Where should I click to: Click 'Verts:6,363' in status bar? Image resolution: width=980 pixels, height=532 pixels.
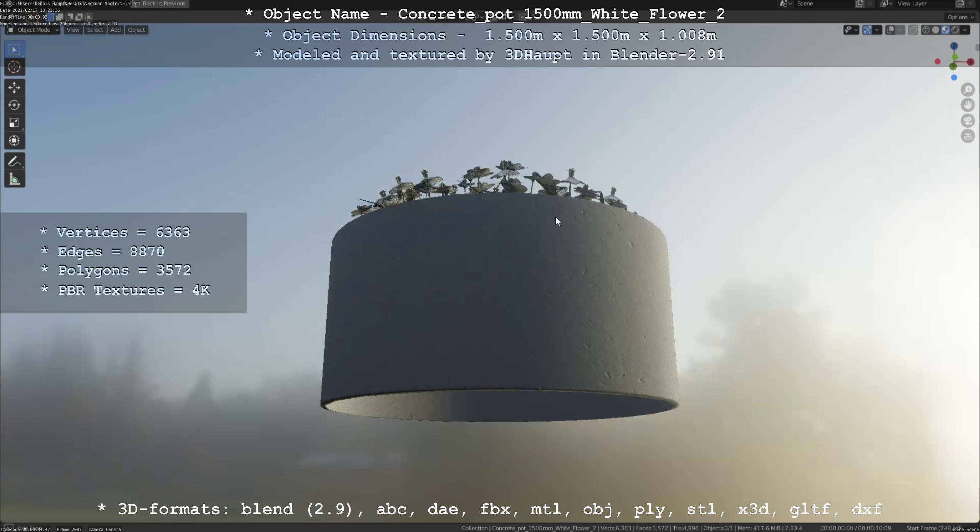[616, 528]
